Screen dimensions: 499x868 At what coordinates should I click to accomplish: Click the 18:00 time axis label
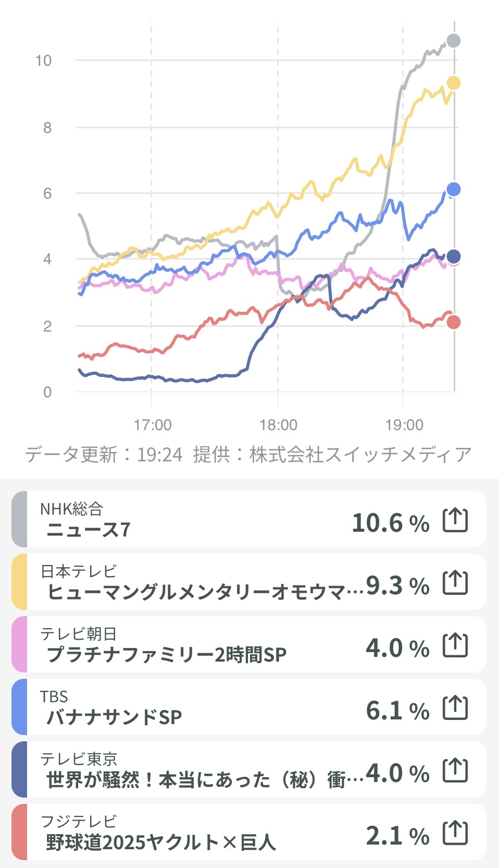coord(278,425)
